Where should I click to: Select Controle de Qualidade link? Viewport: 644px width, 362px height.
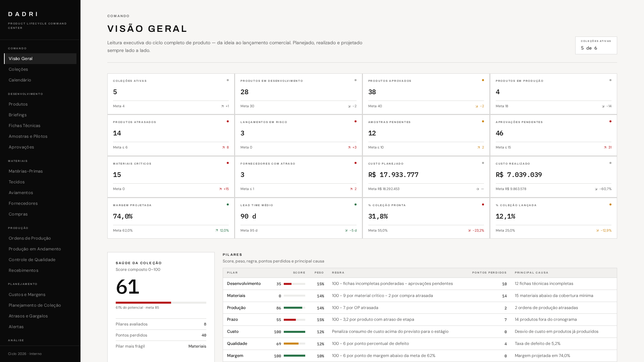click(40, 260)
